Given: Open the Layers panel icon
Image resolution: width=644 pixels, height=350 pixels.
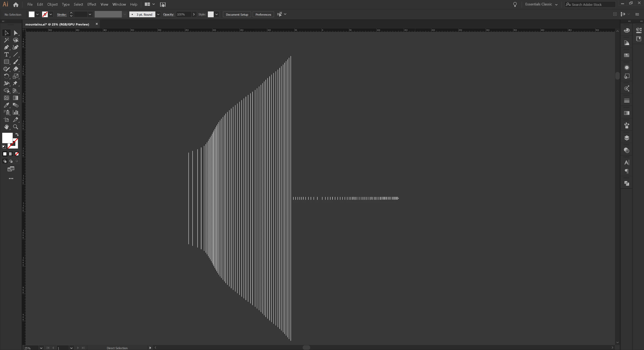Looking at the screenshot, I should click(626, 138).
